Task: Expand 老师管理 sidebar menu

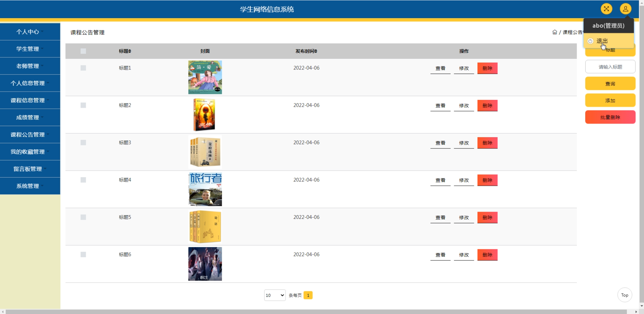Action: (30, 66)
